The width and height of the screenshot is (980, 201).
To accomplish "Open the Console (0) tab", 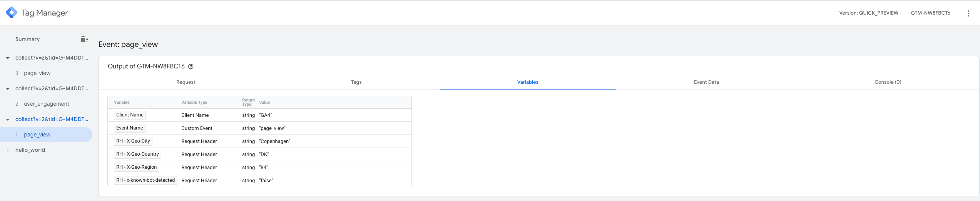I will [x=888, y=82].
